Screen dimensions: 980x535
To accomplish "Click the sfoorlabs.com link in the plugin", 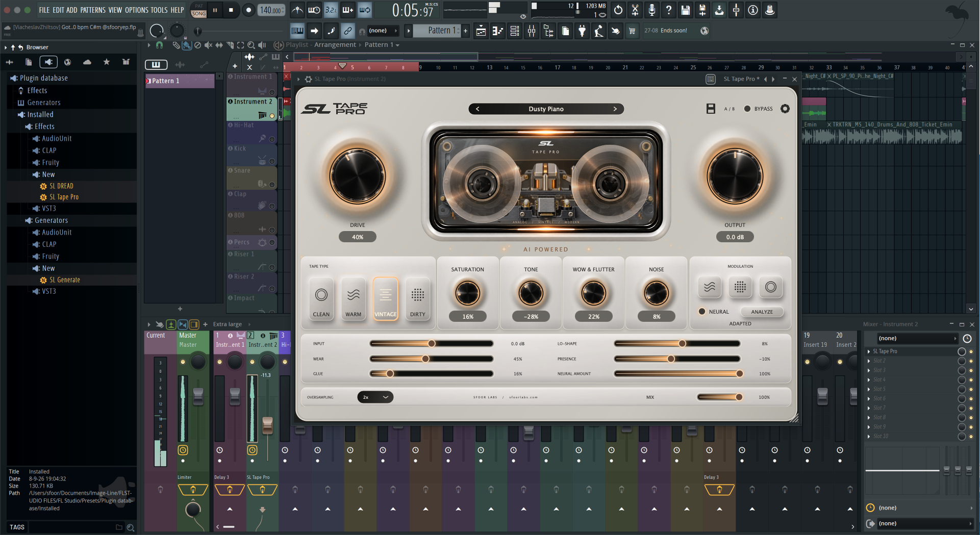I will click(523, 397).
